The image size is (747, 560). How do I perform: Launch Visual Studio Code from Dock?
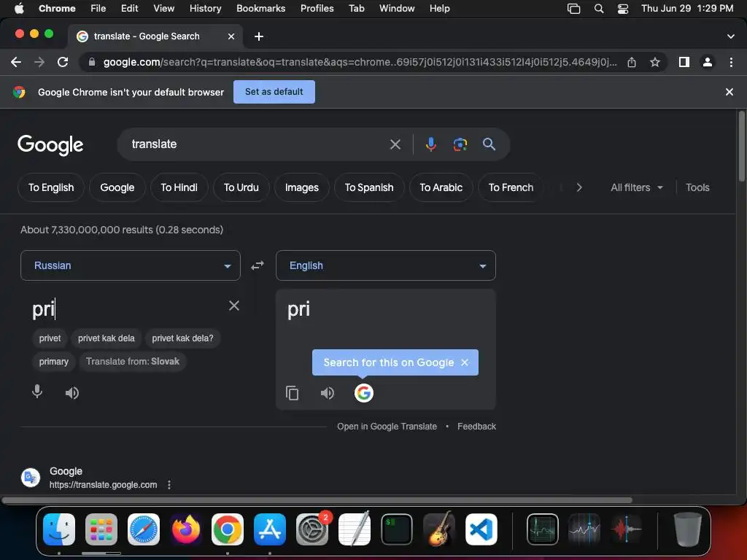(481, 529)
